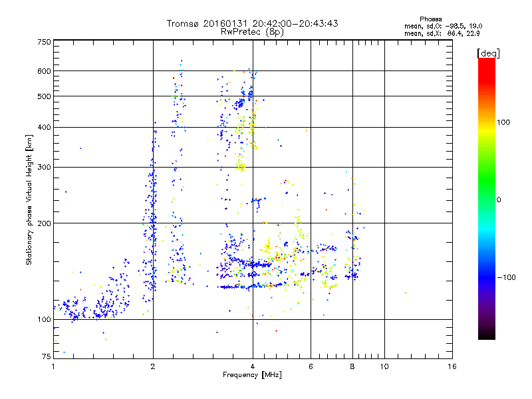Click the 'mean, sd,X: 86.4, 22.9' statistics line
This screenshot has height=399, width=532.
click(442, 33)
